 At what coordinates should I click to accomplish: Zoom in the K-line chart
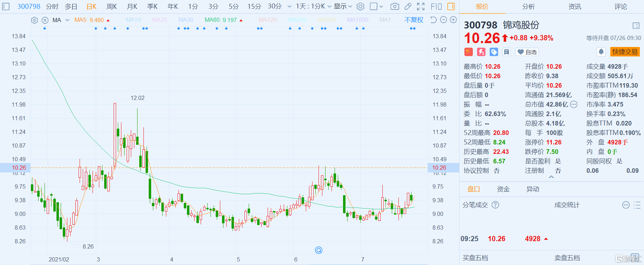click(453, 20)
